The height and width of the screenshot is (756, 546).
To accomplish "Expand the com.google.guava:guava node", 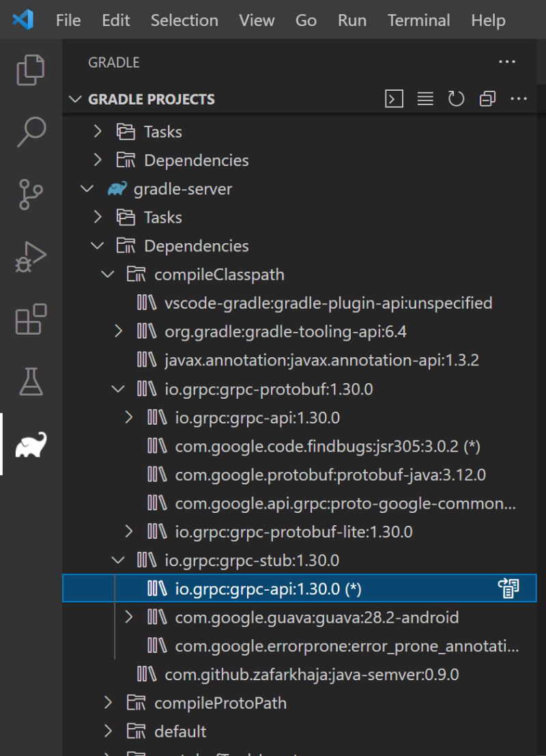I will coord(129,617).
